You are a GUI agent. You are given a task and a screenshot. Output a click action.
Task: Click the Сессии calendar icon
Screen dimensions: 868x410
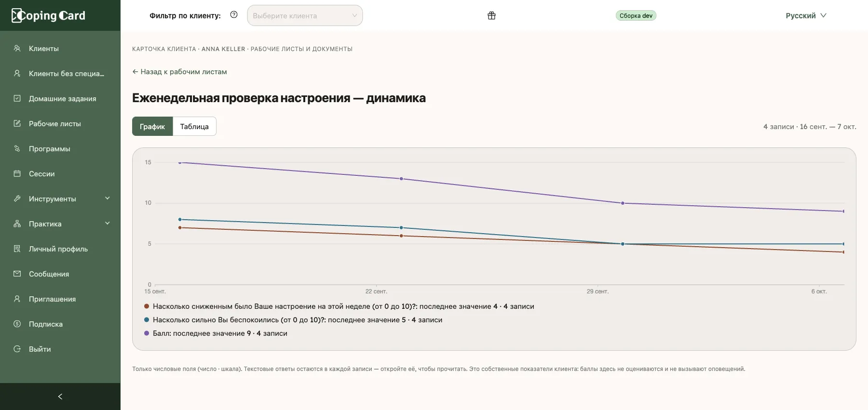pyautogui.click(x=17, y=173)
